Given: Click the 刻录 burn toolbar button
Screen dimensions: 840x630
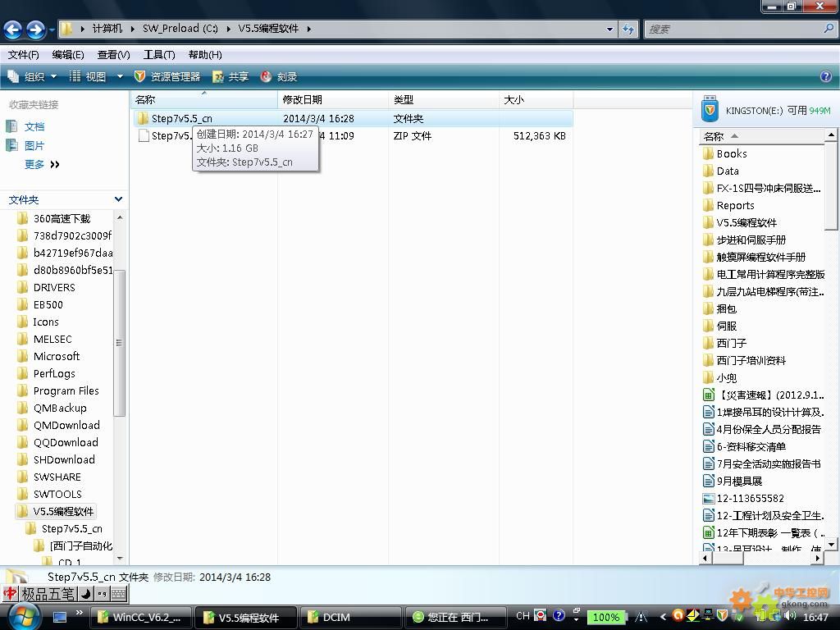Looking at the screenshot, I should point(279,77).
